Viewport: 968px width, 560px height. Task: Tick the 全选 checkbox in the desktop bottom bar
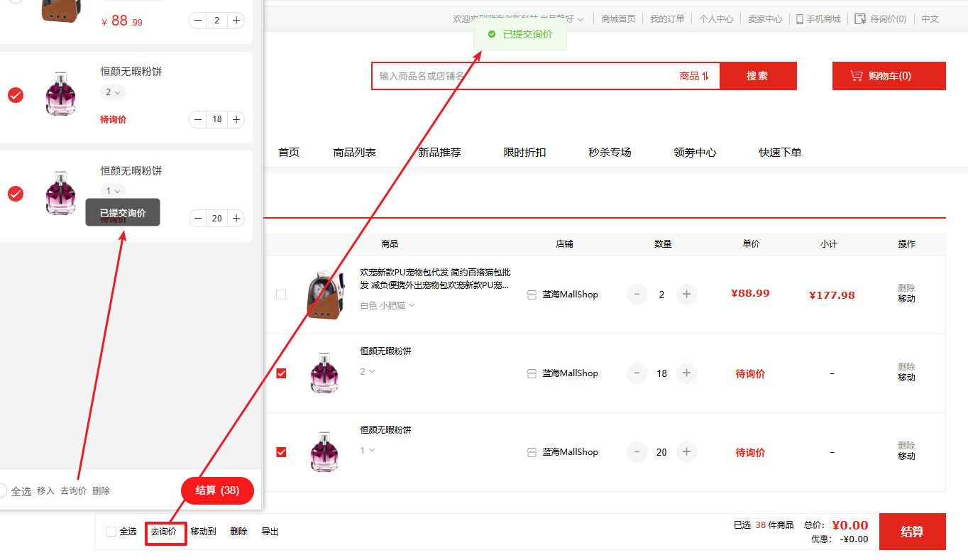pyautogui.click(x=111, y=532)
